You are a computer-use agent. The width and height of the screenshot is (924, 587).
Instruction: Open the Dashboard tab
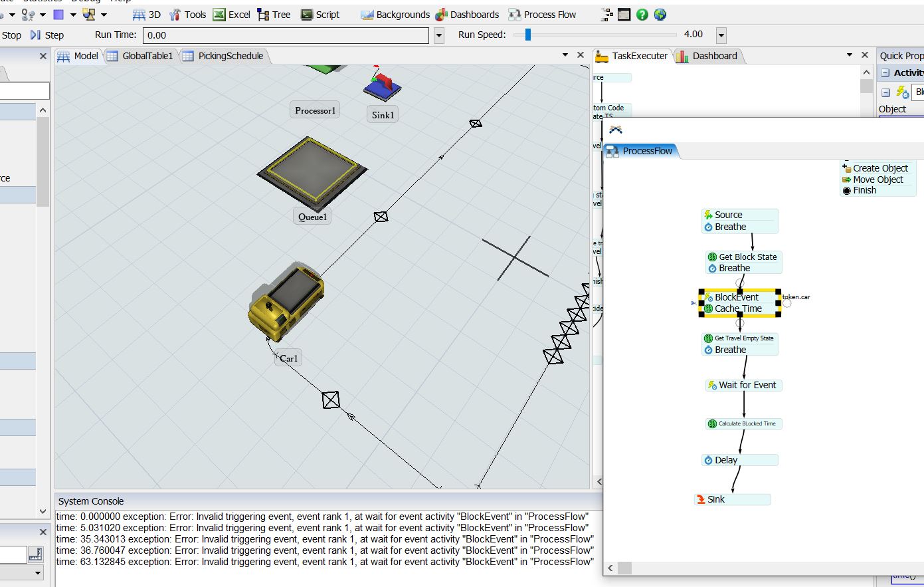707,56
